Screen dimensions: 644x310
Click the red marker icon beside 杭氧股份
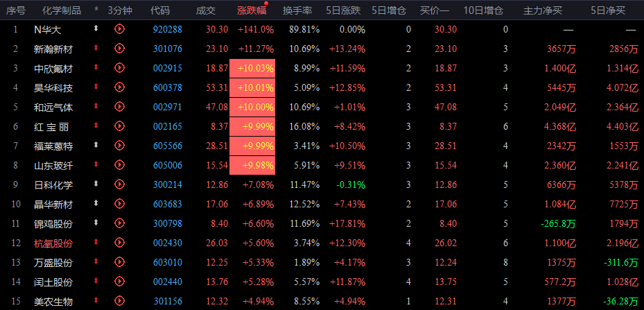(96, 243)
